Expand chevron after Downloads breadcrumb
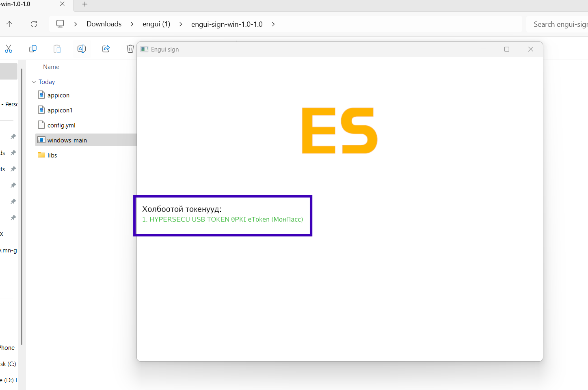The image size is (588, 390). [132, 24]
